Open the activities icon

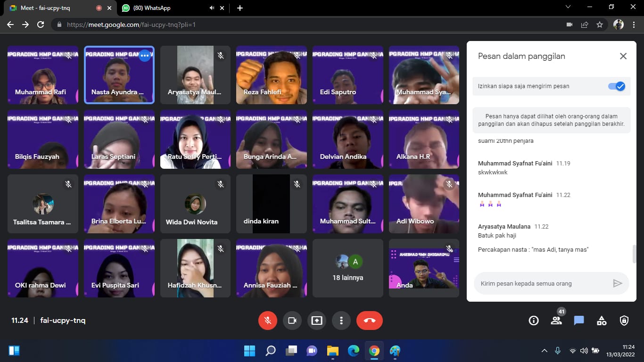coord(602,321)
